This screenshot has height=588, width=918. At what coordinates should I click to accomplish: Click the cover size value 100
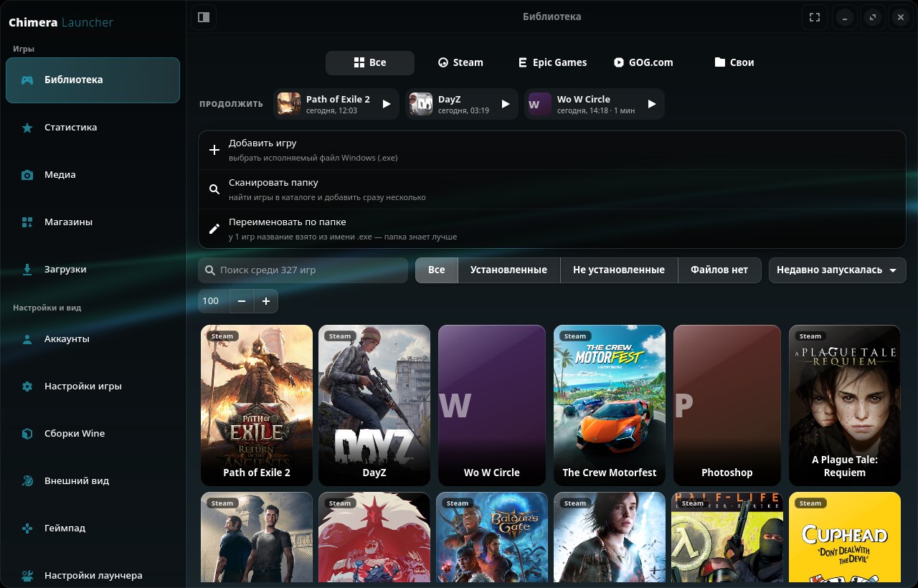(x=214, y=301)
